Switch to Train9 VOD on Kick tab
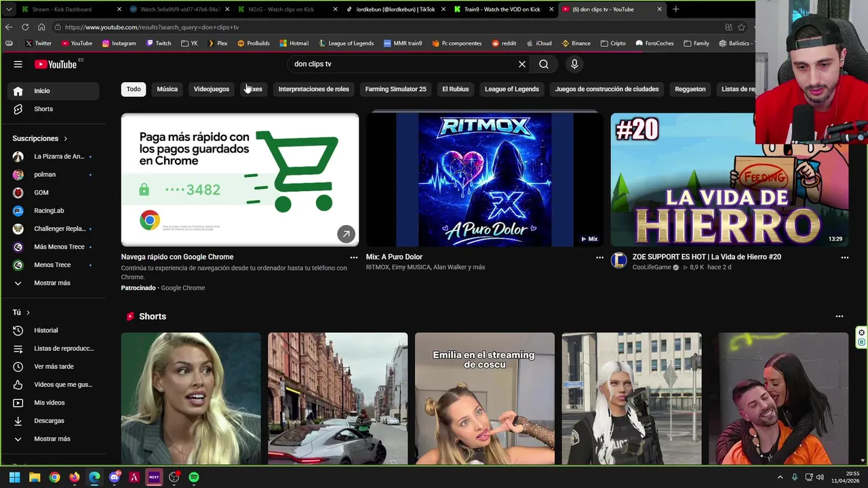The height and width of the screenshot is (488, 868). coord(503,9)
